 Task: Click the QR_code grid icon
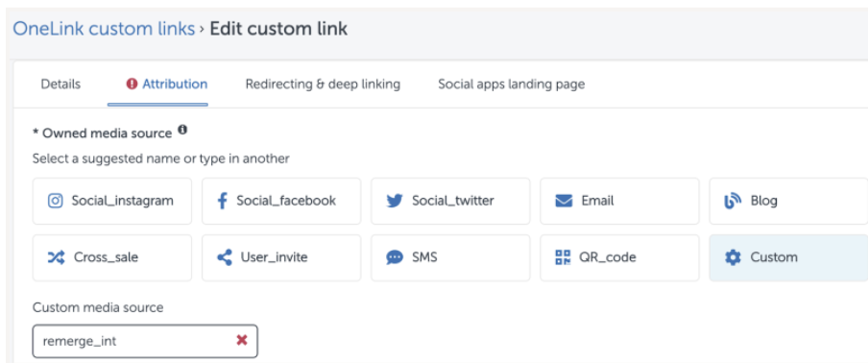563,257
